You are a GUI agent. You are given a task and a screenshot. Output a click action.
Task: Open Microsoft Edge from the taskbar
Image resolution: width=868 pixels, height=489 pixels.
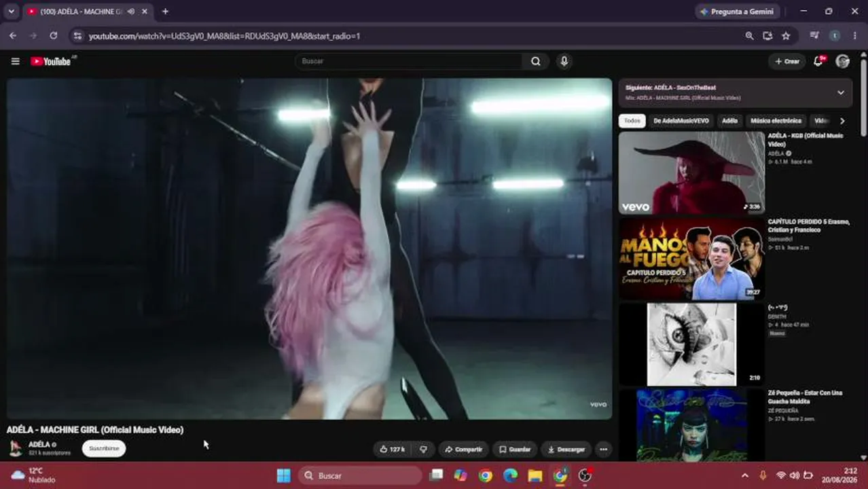510,475
